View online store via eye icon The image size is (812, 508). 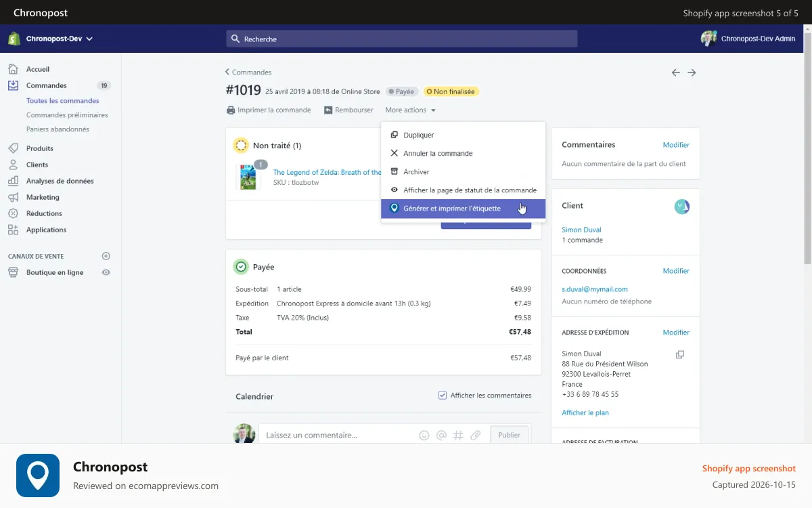point(106,272)
